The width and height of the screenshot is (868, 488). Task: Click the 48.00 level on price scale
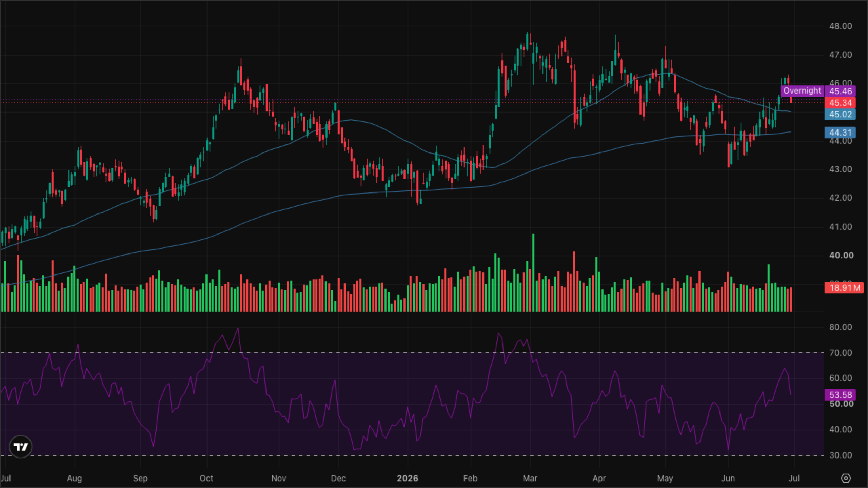(x=841, y=26)
